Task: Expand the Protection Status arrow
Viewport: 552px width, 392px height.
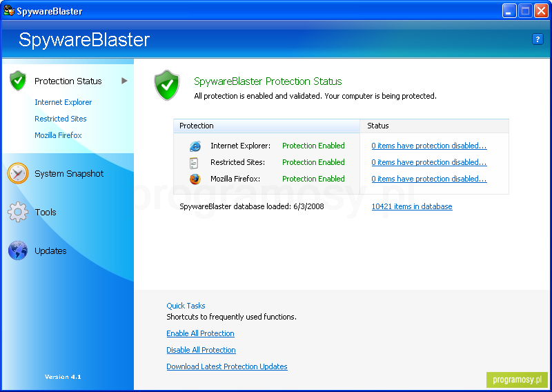Action: pos(124,81)
